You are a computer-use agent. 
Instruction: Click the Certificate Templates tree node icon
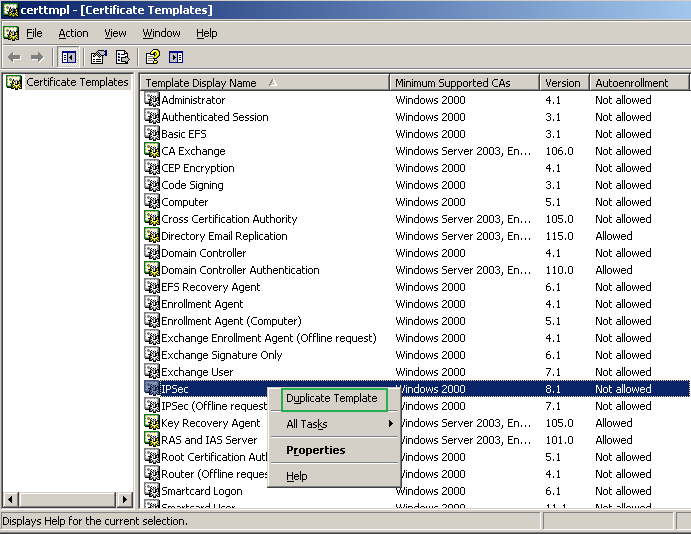point(14,82)
